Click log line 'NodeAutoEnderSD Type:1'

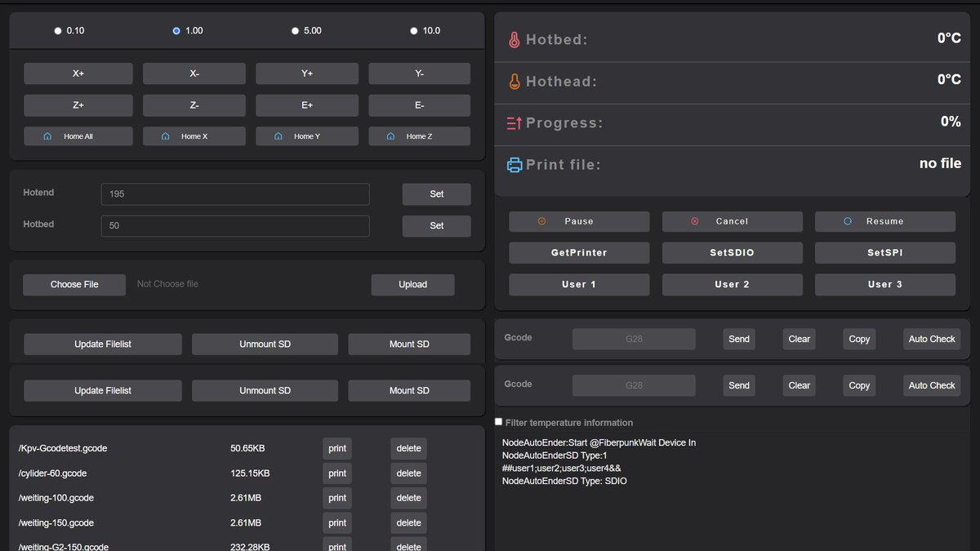(555, 455)
